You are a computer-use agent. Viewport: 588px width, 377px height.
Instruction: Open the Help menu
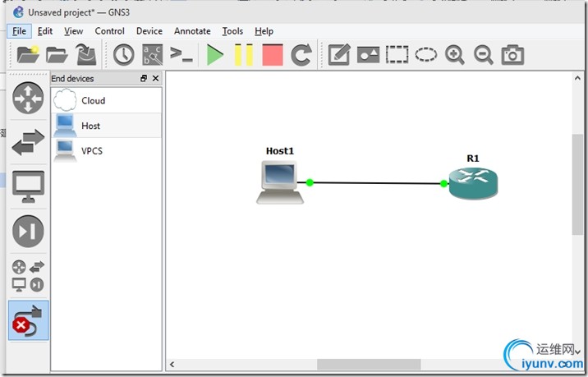[264, 31]
